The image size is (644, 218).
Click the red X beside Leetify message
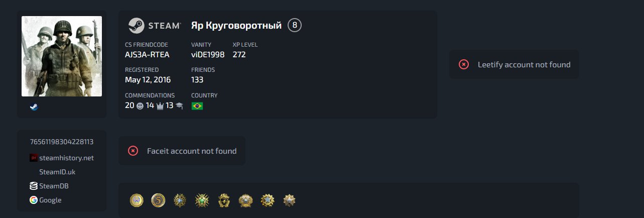point(464,64)
